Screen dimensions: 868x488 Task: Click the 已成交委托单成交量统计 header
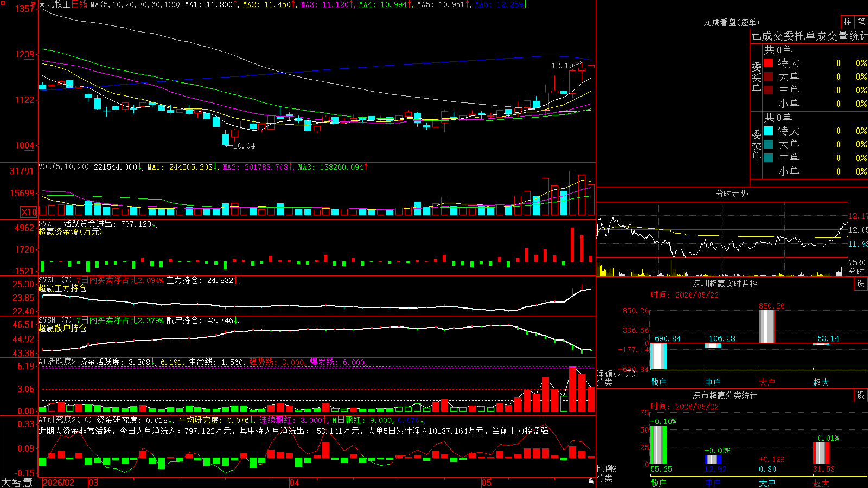pyautogui.click(x=809, y=36)
